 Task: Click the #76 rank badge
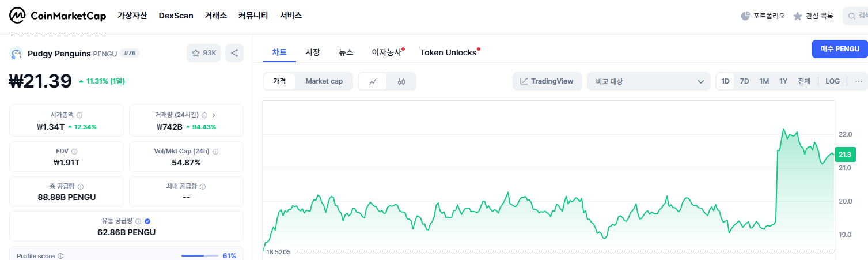click(130, 54)
